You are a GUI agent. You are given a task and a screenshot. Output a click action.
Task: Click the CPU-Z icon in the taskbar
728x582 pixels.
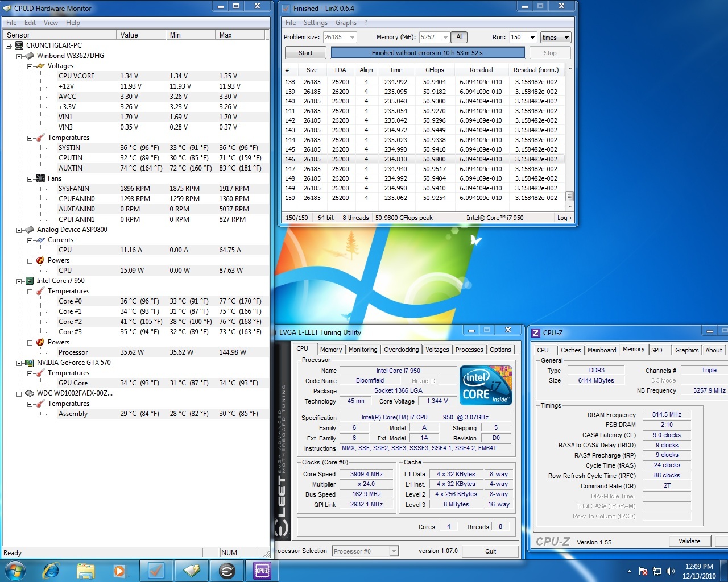[262, 570]
